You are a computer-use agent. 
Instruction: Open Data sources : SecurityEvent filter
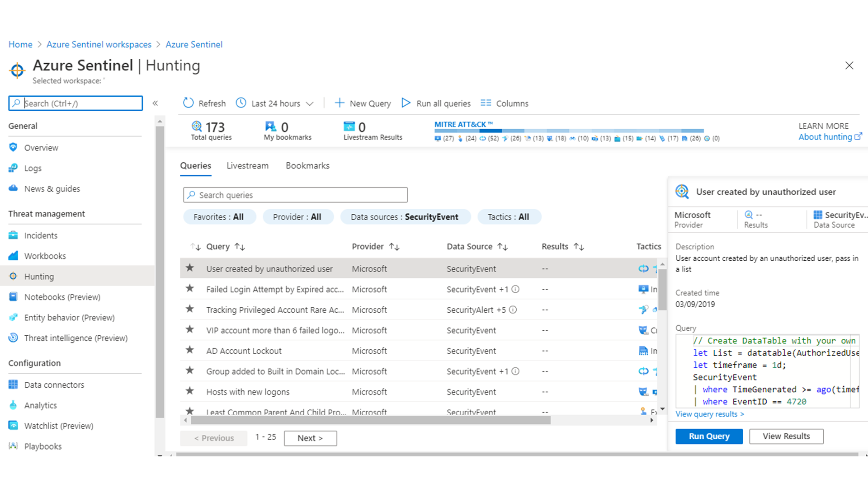pos(405,217)
